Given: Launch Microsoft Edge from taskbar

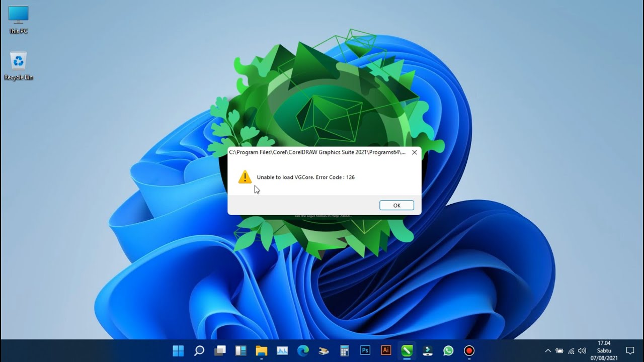Looking at the screenshot, I should (303, 350).
